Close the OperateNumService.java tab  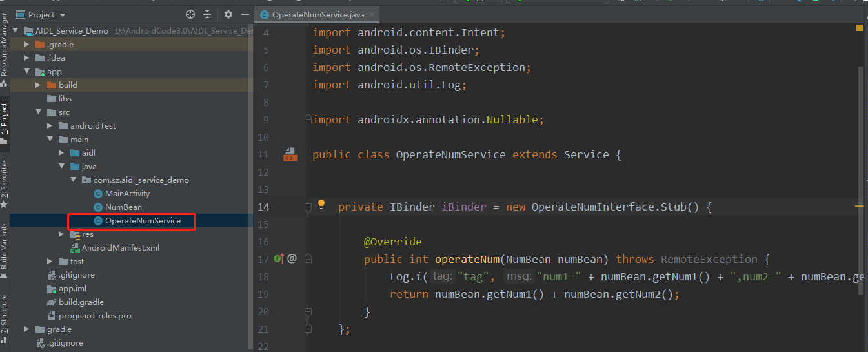pyautogui.click(x=372, y=14)
